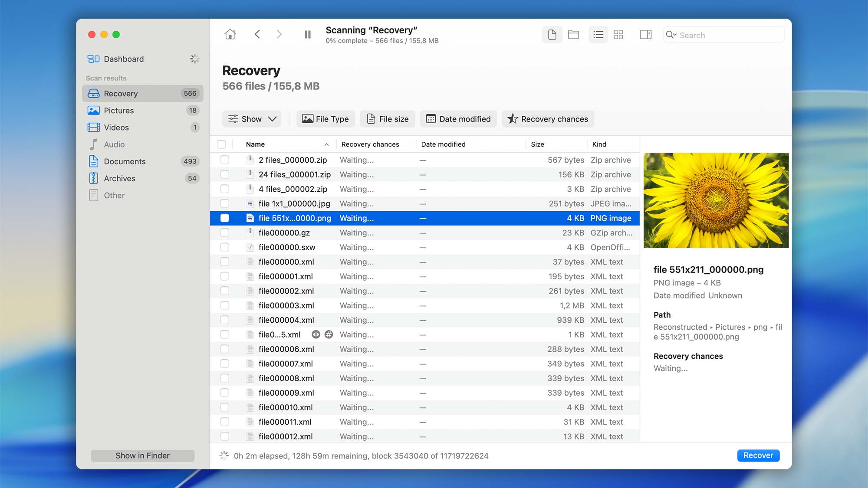868x488 pixels.
Task: Click the Archives zipper icon in sidebar
Action: (93, 178)
